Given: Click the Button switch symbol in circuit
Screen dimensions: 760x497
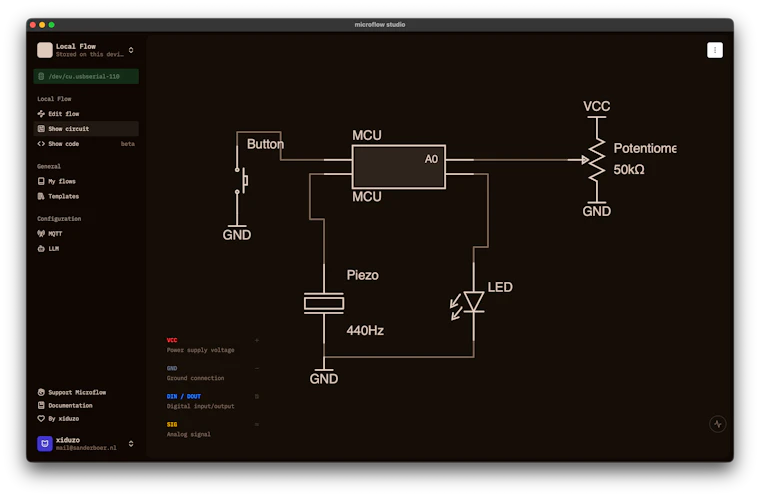Looking at the screenshot, I should point(241,180).
